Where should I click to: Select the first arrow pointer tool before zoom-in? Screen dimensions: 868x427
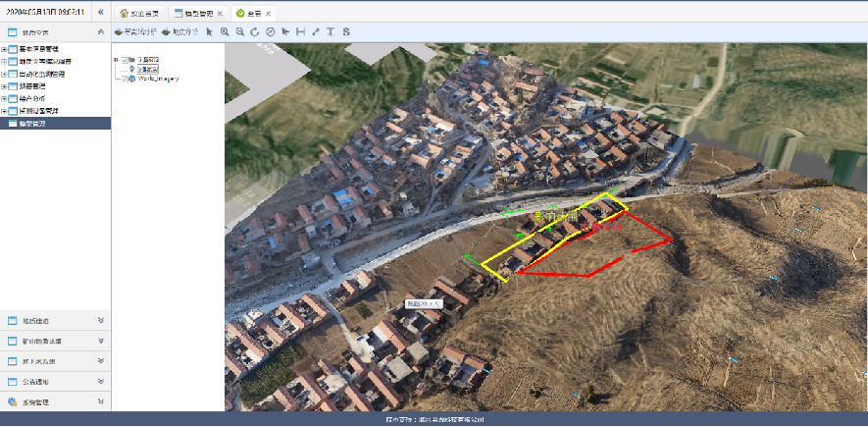tap(209, 32)
